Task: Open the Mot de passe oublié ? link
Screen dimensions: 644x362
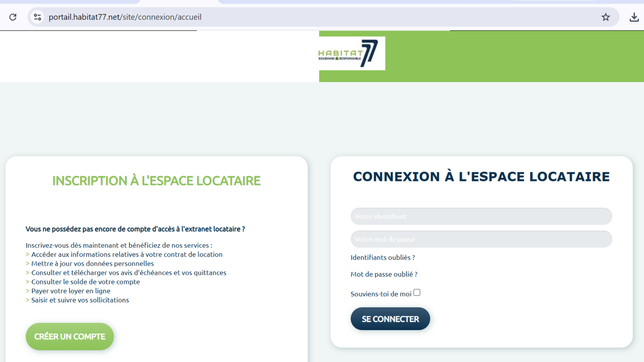Action: tap(384, 274)
